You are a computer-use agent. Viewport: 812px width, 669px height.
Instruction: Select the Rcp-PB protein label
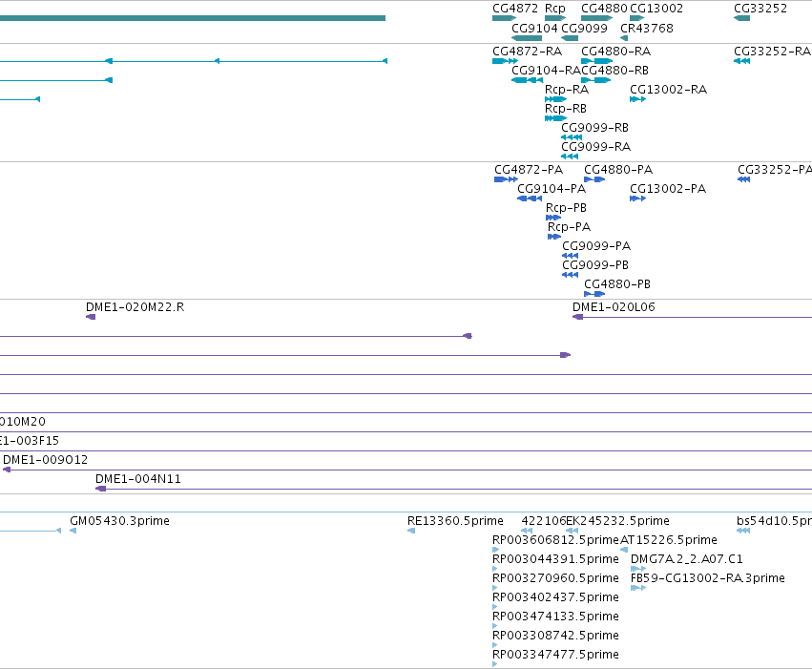point(566,208)
